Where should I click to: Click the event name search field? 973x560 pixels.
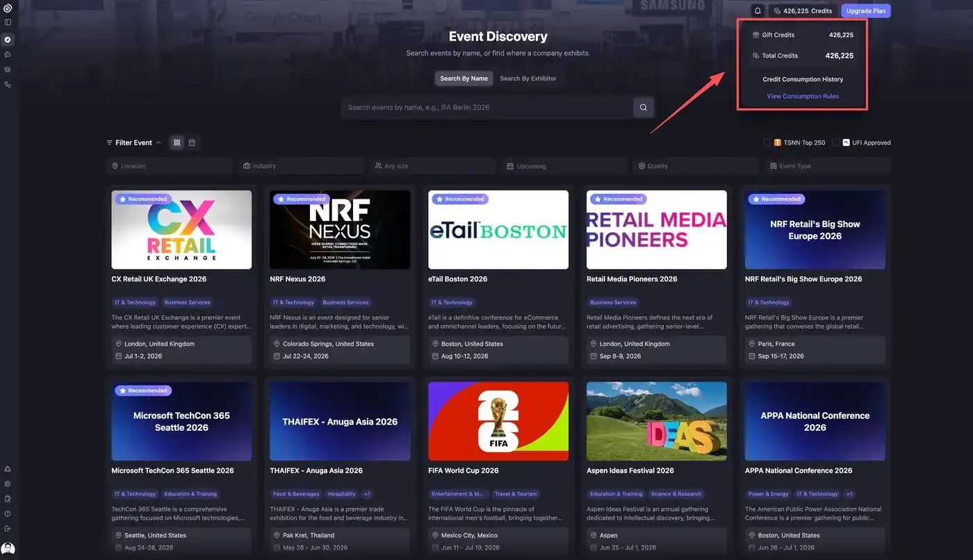click(x=486, y=108)
